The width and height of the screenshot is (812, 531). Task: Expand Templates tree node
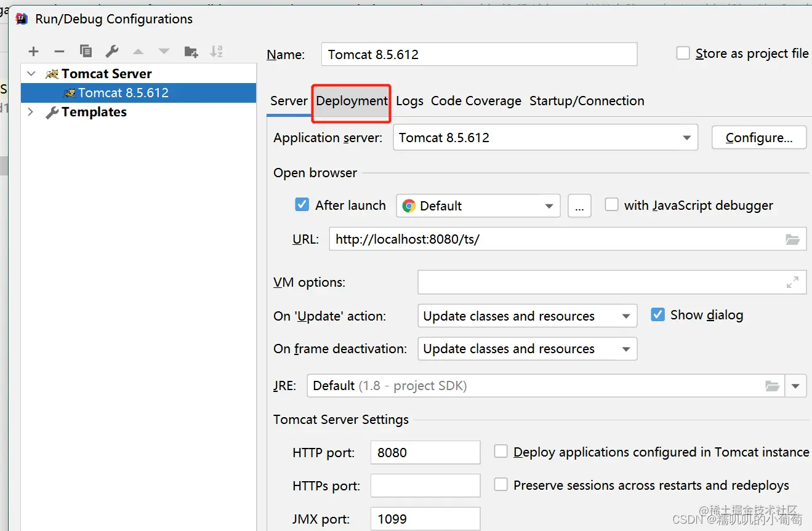[31, 112]
